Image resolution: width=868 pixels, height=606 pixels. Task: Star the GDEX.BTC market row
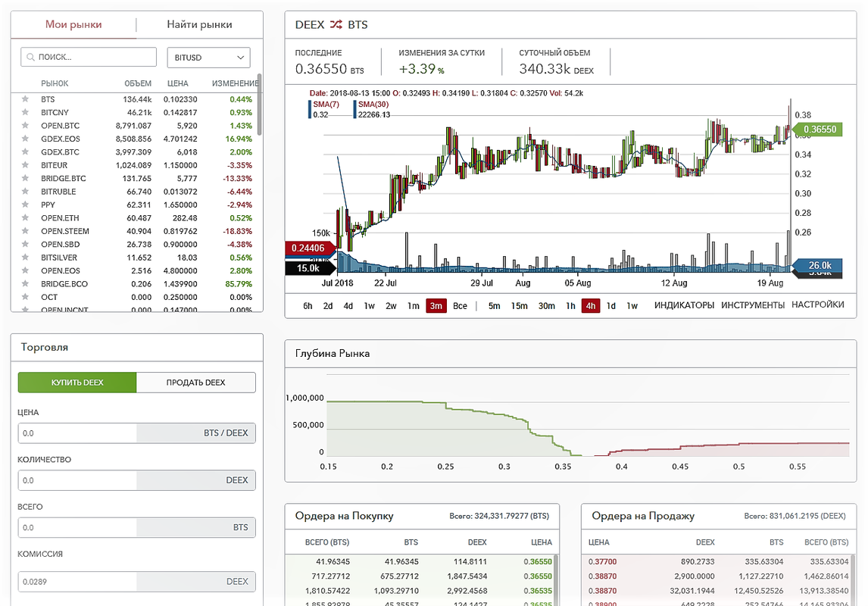[x=25, y=151]
